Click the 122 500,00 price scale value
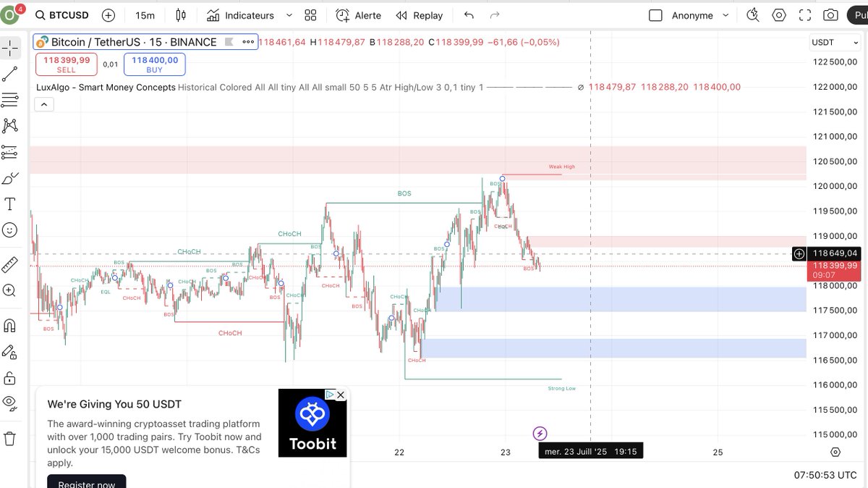The height and width of the screenshot is (488, 868). point(834,62)
